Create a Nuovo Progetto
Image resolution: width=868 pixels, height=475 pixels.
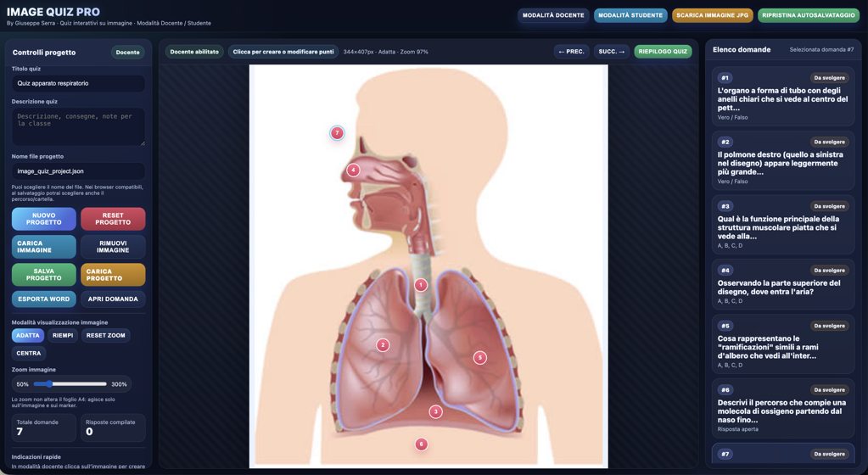click(x=44, y=219)
